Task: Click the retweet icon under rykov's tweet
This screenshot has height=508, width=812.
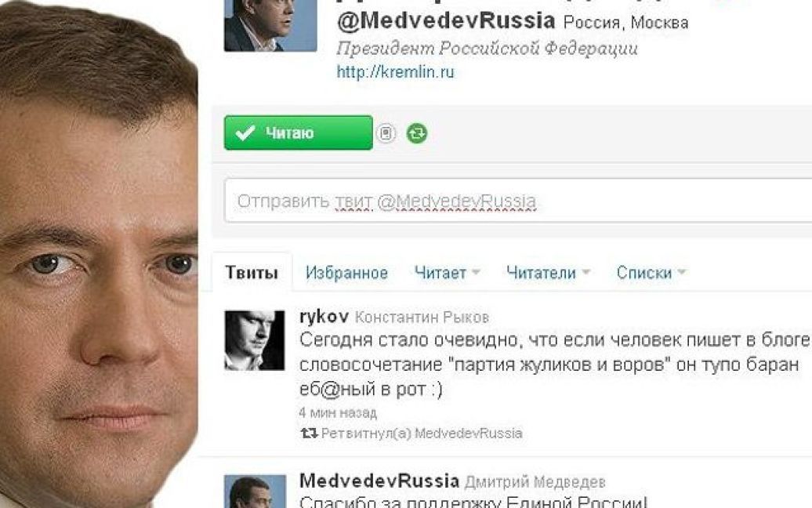Action: 309,433
